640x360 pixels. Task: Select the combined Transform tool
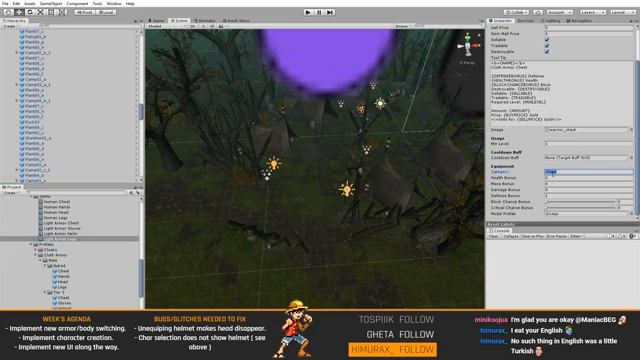tap(62, 12)
